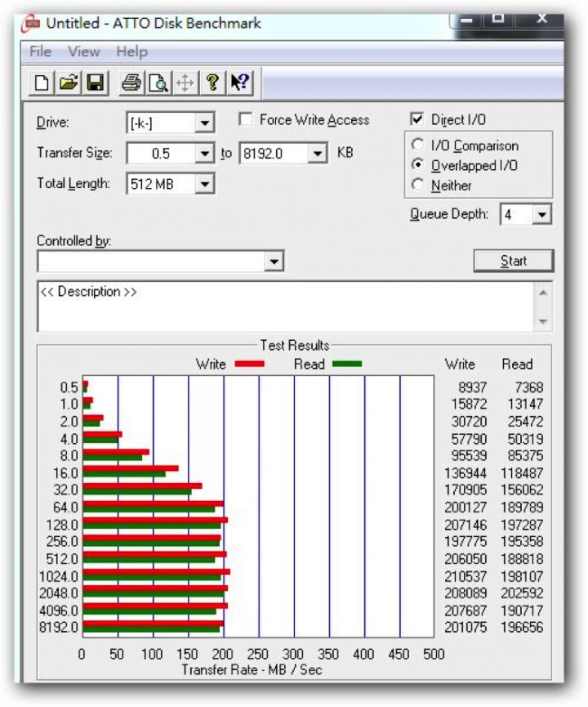Viewport: 588px width, 707px height.
Task: Click the read value 196656
Action: pyautogui.click(x=522, y=627)
